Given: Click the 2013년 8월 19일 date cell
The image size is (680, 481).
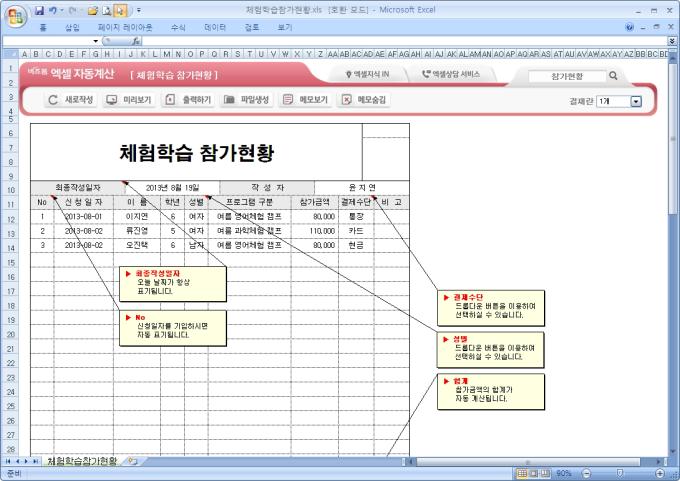Looking at the screenshot, I should click(172, 188).
